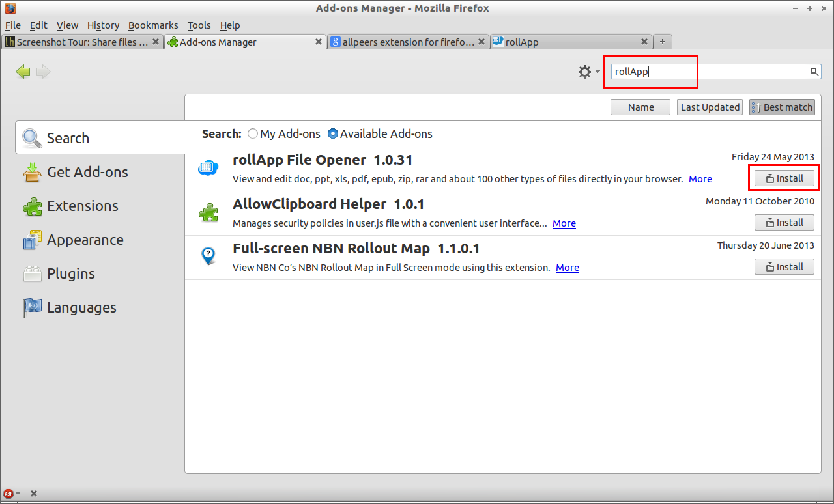834x504 pixels.
Task: Switch to Screenshot Tour tab
Action: point(82,42)
